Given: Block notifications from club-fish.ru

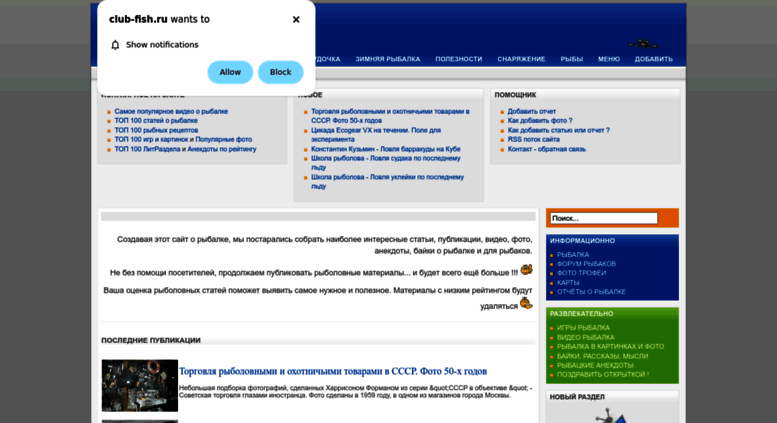Looking at the screenshot, I should click(x=280, y=72).
